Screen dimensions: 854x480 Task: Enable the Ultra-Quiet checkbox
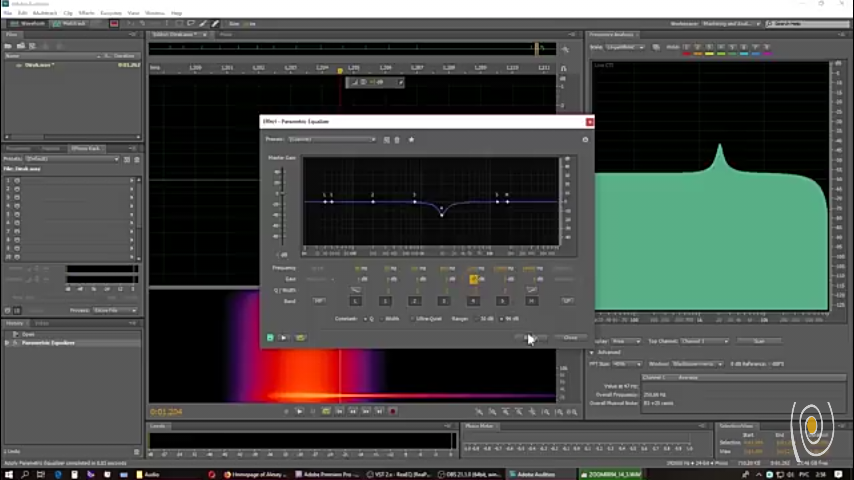coord(412,318)
